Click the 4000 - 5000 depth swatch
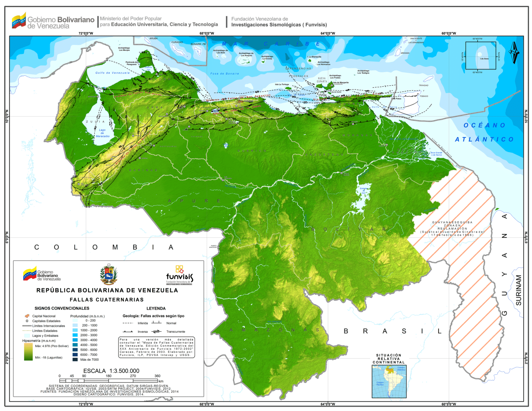 75,345
